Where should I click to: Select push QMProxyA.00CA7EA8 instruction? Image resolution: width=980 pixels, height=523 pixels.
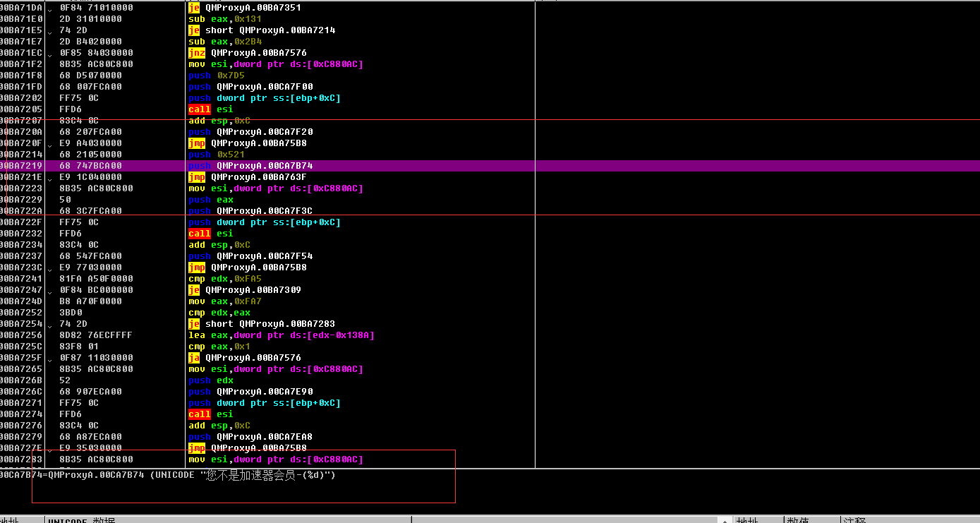[250, 437]
